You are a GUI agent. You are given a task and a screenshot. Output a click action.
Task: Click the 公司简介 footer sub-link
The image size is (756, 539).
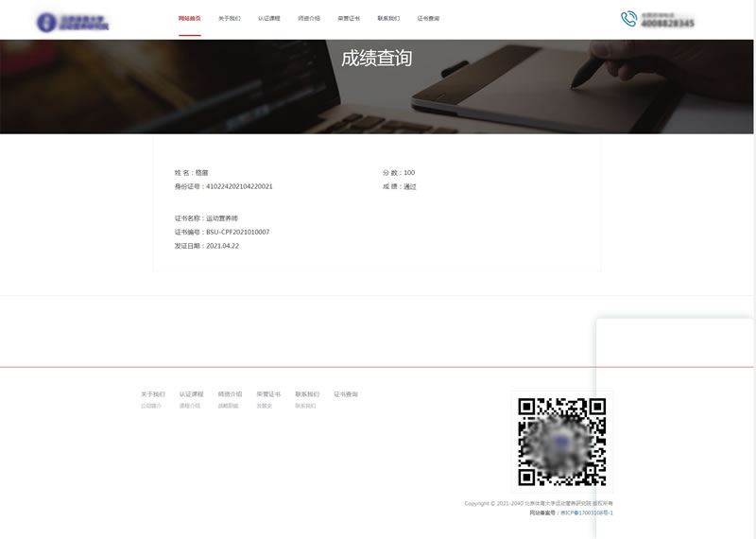coord(151,406)
